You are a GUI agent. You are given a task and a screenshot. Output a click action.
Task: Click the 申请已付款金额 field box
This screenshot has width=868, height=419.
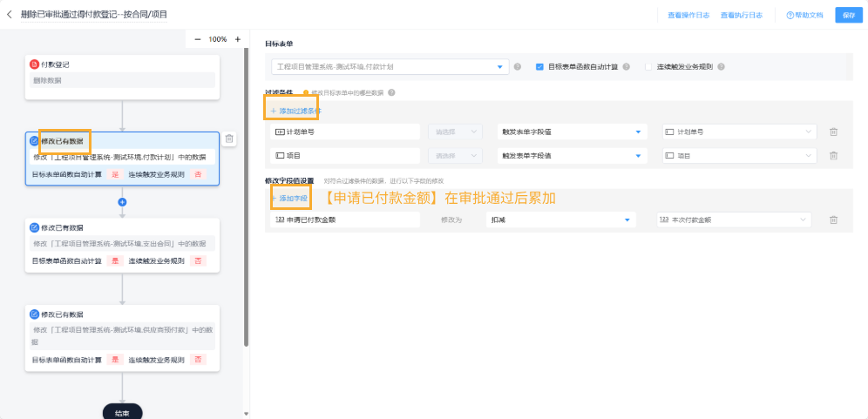[345, 220]
